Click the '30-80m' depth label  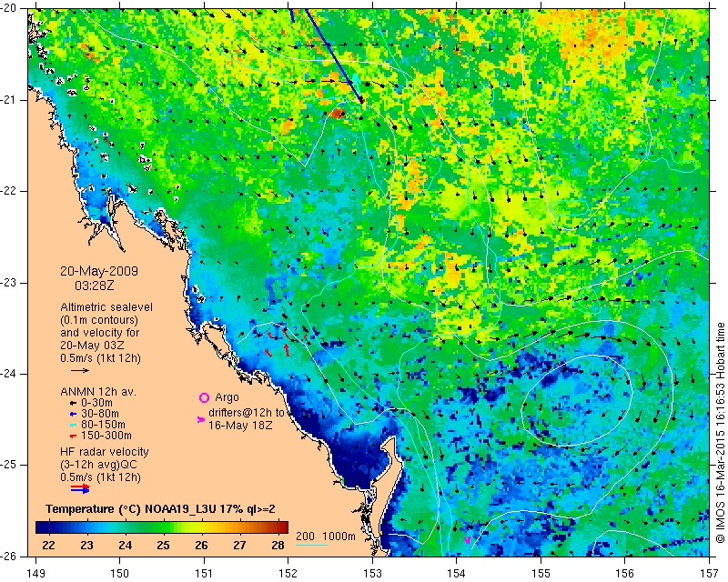pyautogui.click(x=99, y=414)
